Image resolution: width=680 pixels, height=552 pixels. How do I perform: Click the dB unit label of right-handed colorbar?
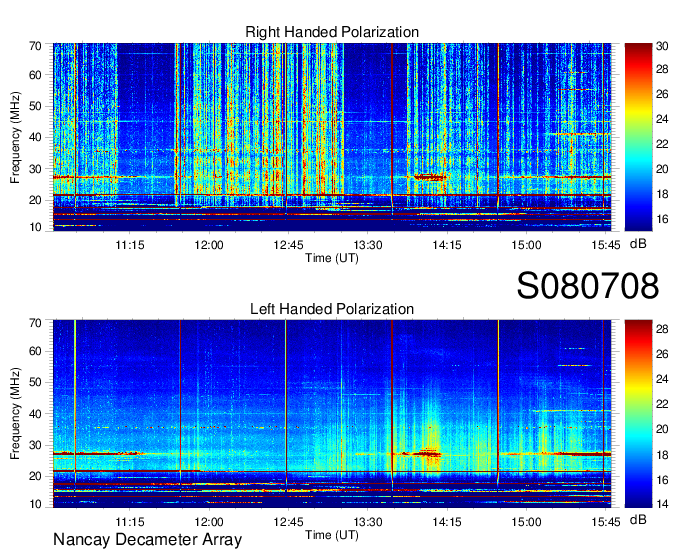pos(638,244)
